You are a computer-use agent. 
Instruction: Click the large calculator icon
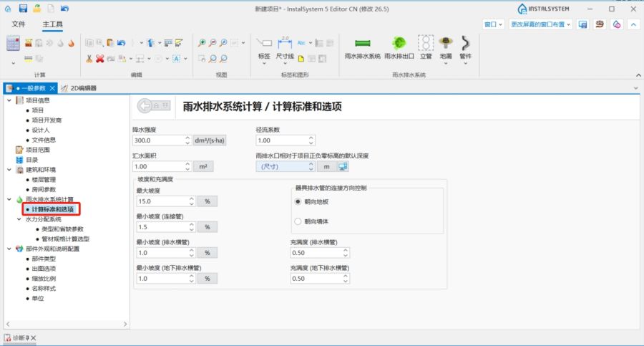pos(14,43)
